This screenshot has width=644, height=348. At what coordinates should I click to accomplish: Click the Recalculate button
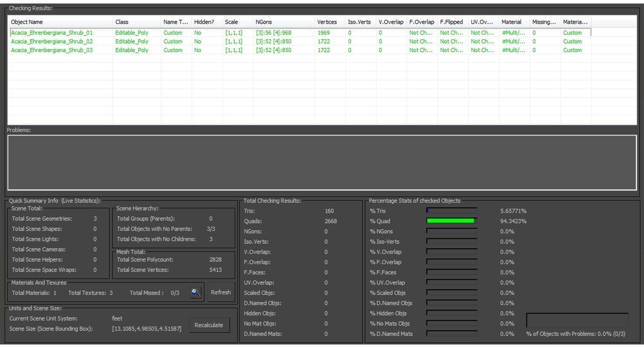pos(209,325)
